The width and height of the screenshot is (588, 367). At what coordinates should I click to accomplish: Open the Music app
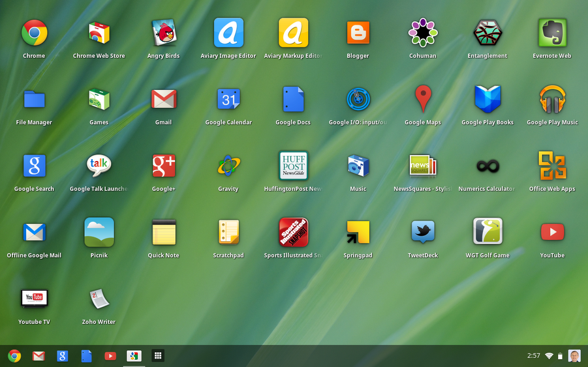point(358,166)
